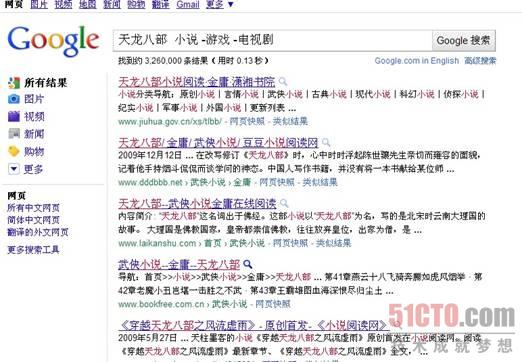Open result 武侠小说--金庸--天龙八部
Viewport: 522px width, 362px height.
tap(179, 265)
